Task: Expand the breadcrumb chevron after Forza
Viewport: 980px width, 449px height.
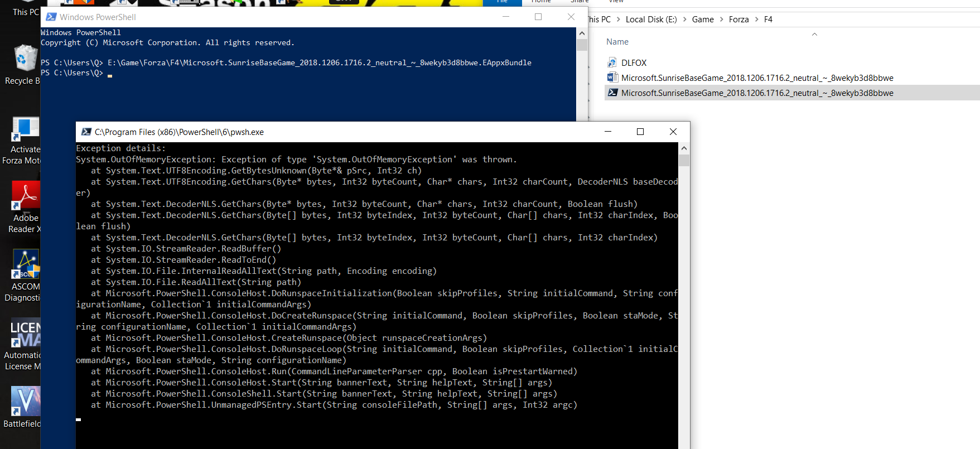Action: pos(756,20)
